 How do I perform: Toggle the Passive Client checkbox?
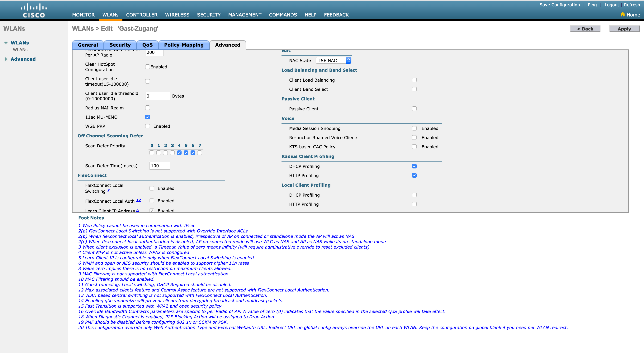pyautogui.click(x=414, y=109)
